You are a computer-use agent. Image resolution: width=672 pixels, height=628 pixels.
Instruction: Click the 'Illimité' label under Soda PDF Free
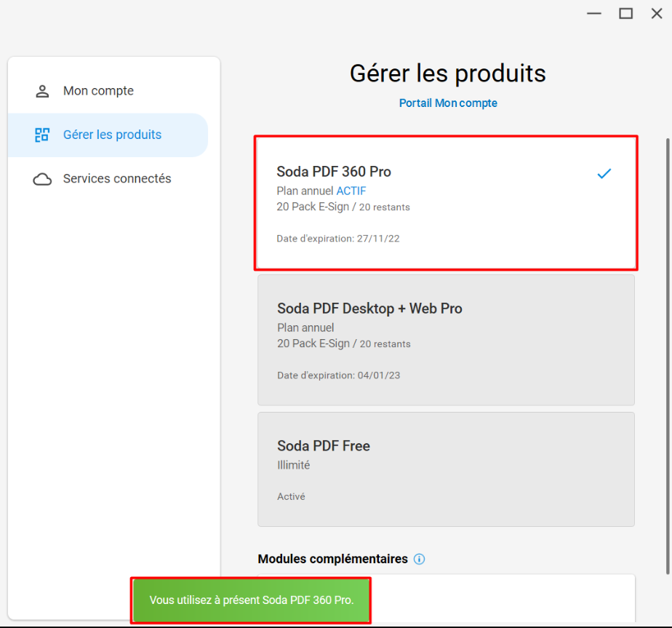pyautogui.click(x=294, y=465)
